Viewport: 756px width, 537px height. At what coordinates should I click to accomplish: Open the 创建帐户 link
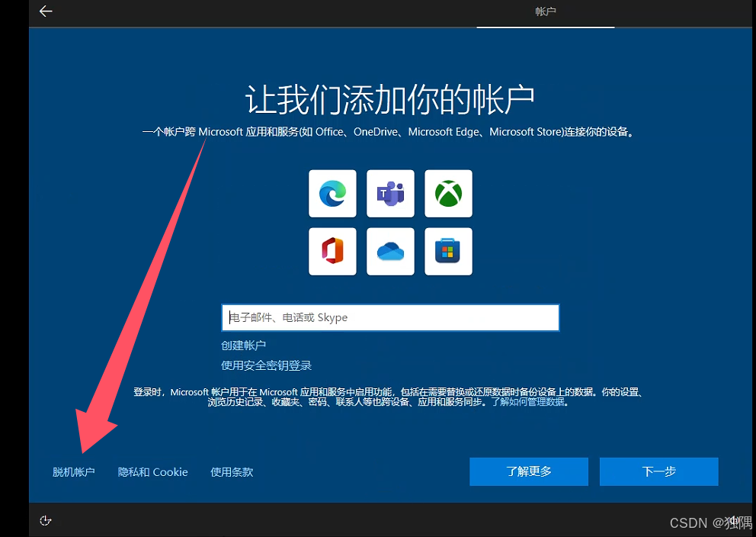(x=243, y=346)
